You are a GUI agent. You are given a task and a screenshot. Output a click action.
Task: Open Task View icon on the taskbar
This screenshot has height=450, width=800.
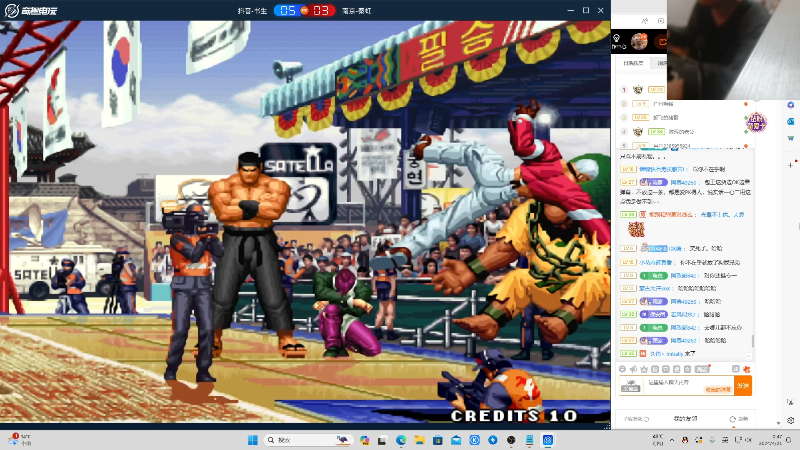click(382, 440)
